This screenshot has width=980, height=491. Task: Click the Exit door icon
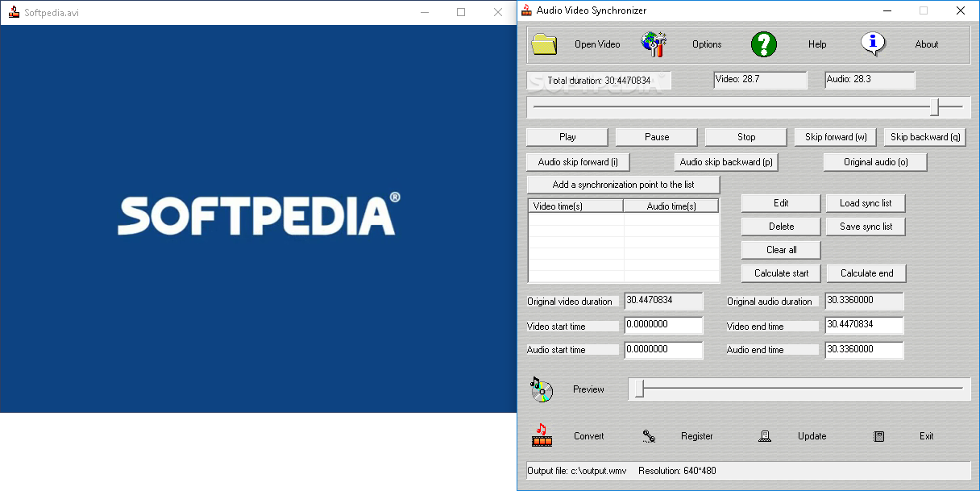(879, 436)
